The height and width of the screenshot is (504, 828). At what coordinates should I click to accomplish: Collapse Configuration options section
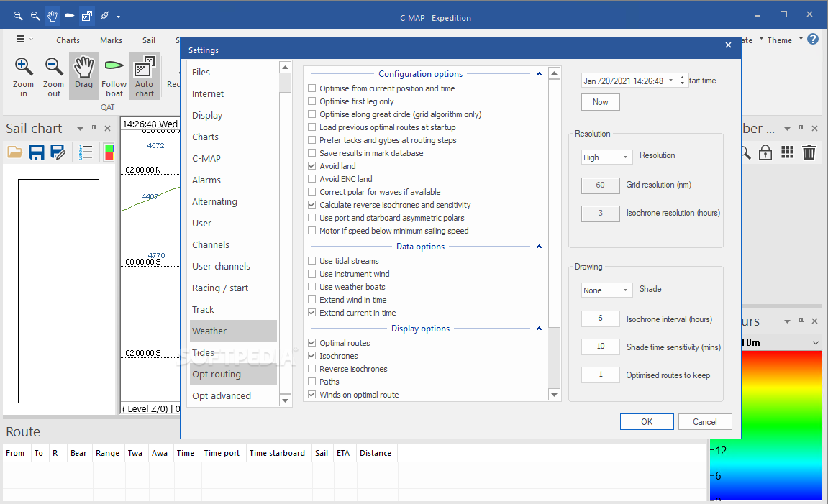click(539, 74)
